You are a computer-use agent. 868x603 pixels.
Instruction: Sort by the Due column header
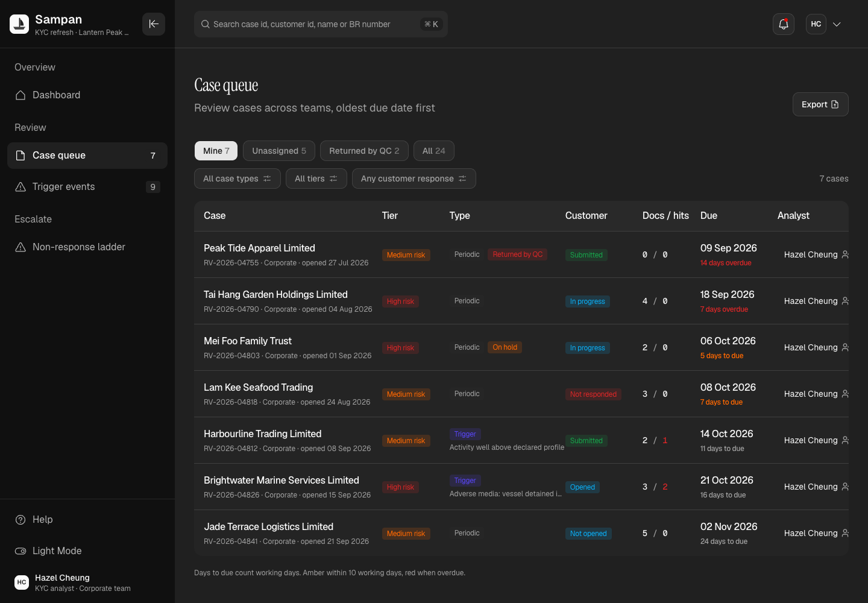(709, 216)
